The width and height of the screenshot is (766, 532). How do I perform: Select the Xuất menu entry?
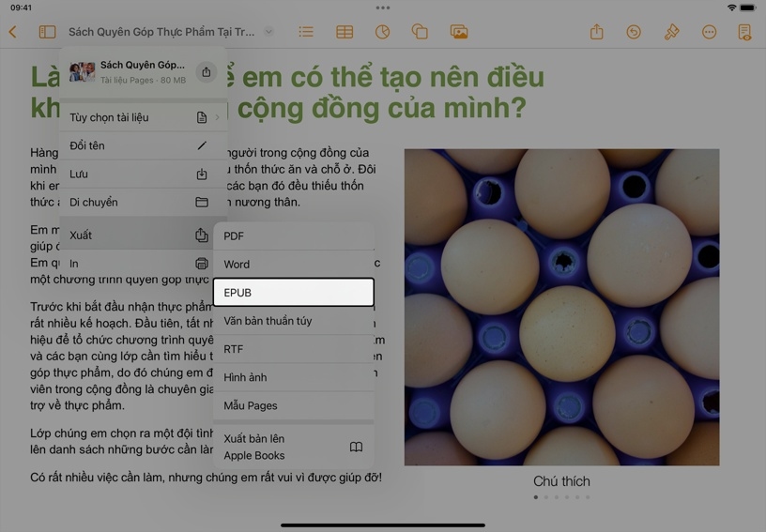click(138, 235)
